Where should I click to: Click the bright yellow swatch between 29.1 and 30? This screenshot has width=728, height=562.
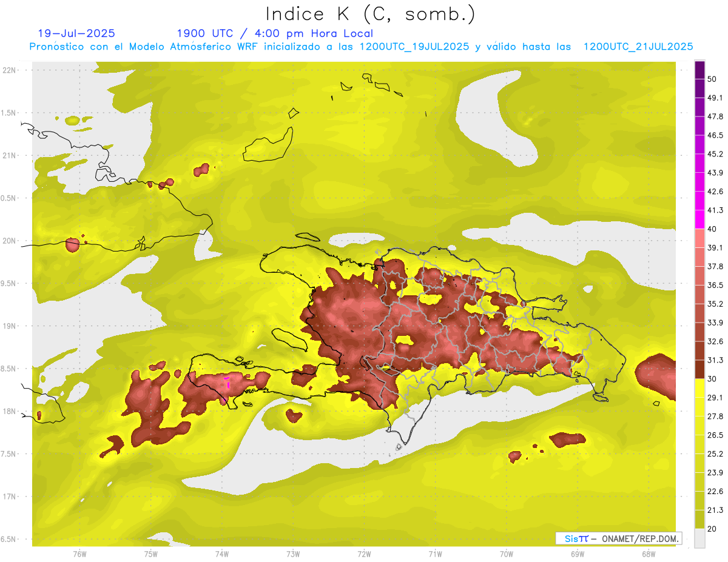pyautogui.click(x=699, y=388)
